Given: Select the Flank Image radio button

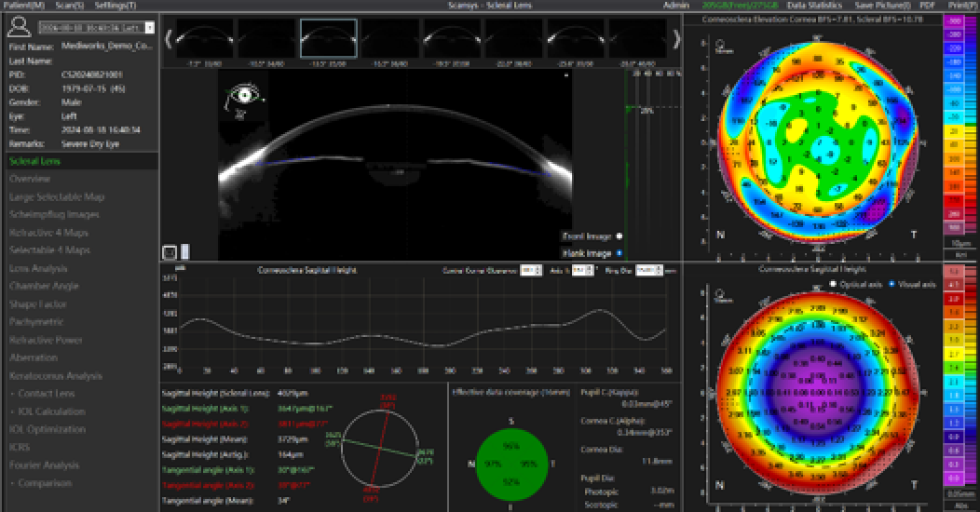Looking at the screenshot, I should (x=619, y=252).
